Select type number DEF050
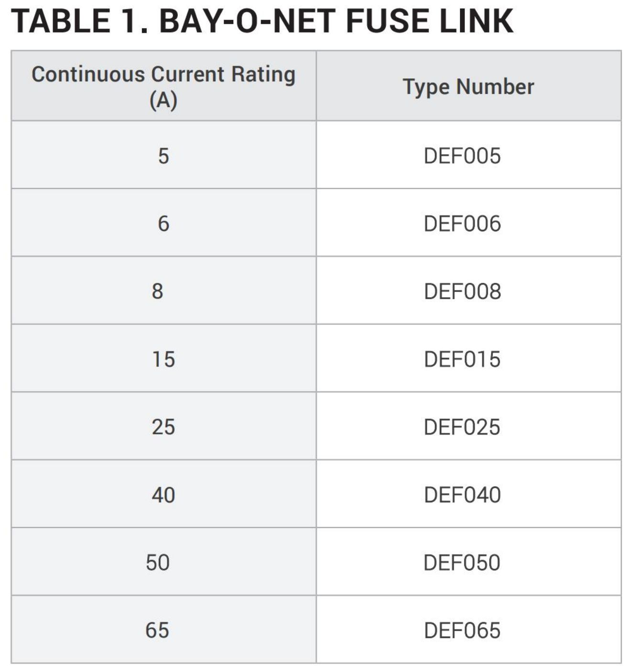632x672 pixels. [462, 563]
